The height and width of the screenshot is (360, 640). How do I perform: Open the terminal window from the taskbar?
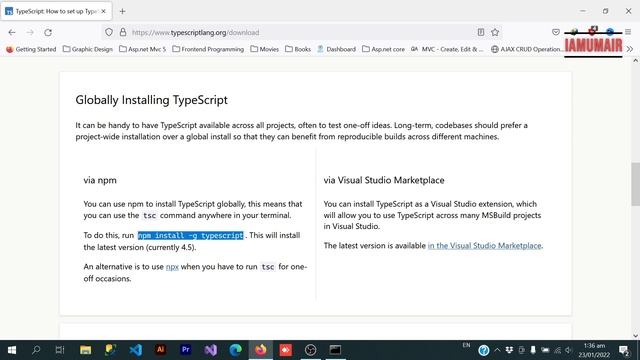click(x=336, y=350)
